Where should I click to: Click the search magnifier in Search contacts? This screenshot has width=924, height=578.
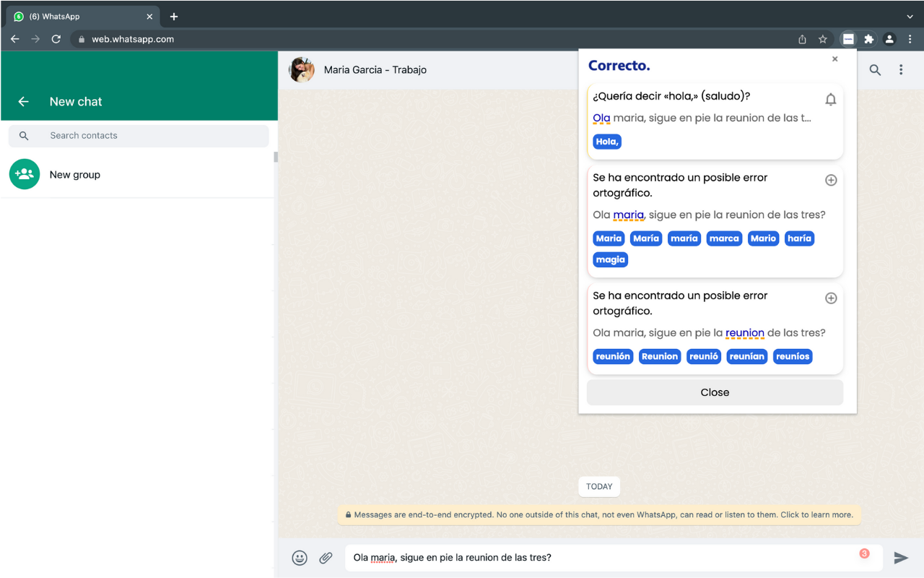coord(24,136)
